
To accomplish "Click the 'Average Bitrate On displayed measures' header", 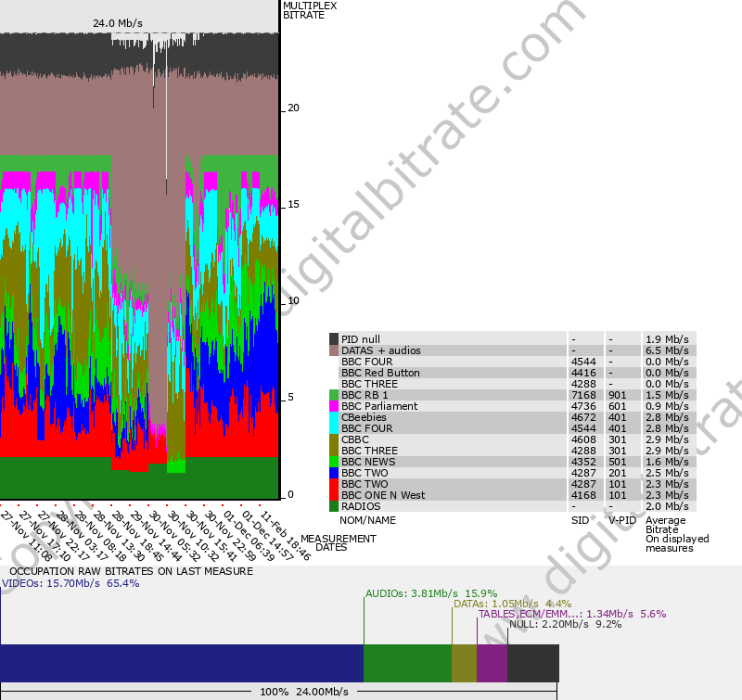I will tap(677, 534).
